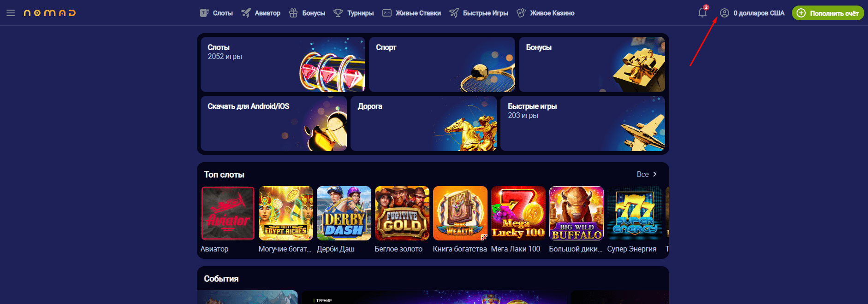The width and height of the screenshot is (868, 304).
Task: Go to Живое Казино section
Action: [545, 13]
